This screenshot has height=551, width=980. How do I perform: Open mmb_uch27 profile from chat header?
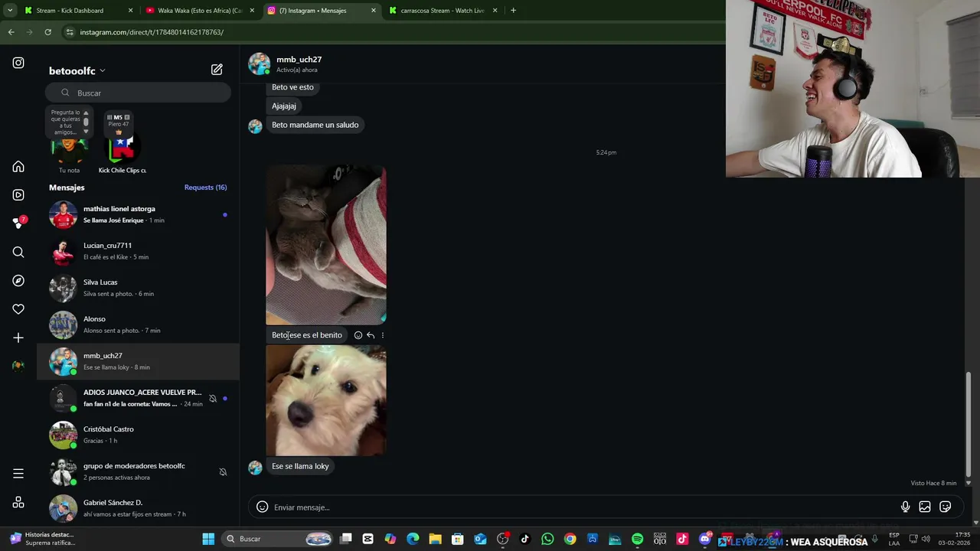[299, 60]
